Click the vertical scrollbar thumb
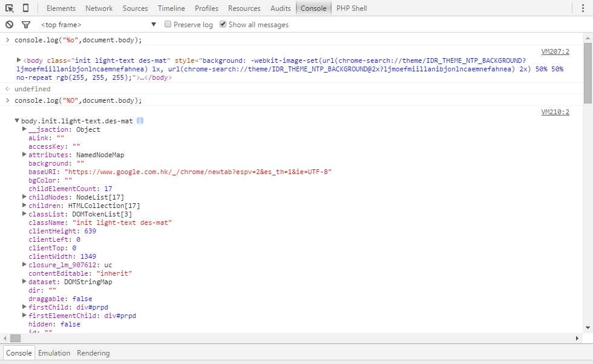Image resolution: width=593 pixels, height=364 pixels. click(x=588, y=73)
